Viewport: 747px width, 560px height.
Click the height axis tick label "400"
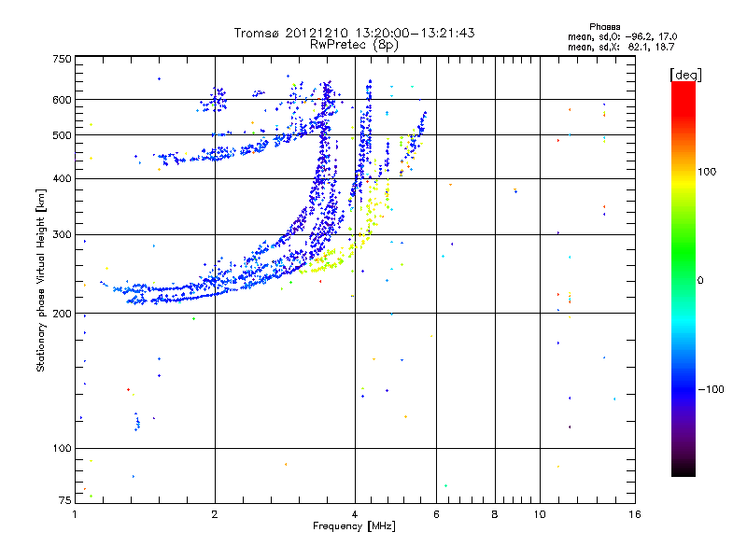point(62,178)
